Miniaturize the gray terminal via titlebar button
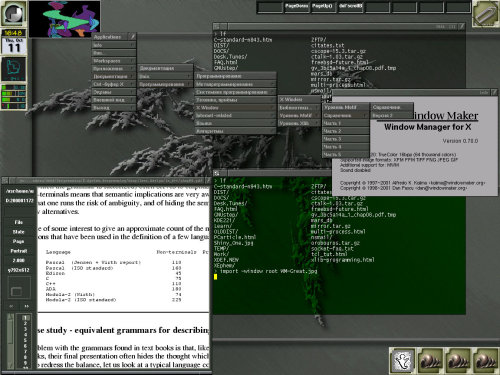 point(217,26)
